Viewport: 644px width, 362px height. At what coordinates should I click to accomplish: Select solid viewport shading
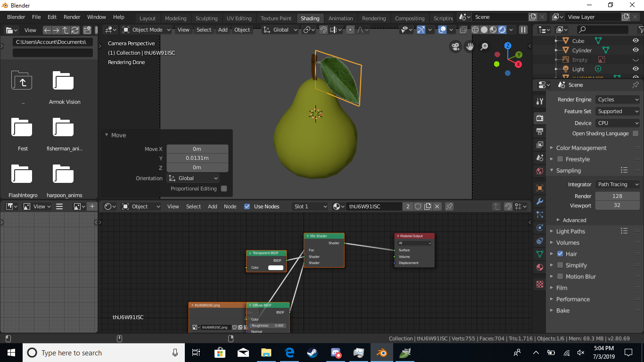[x=484, y=30]
